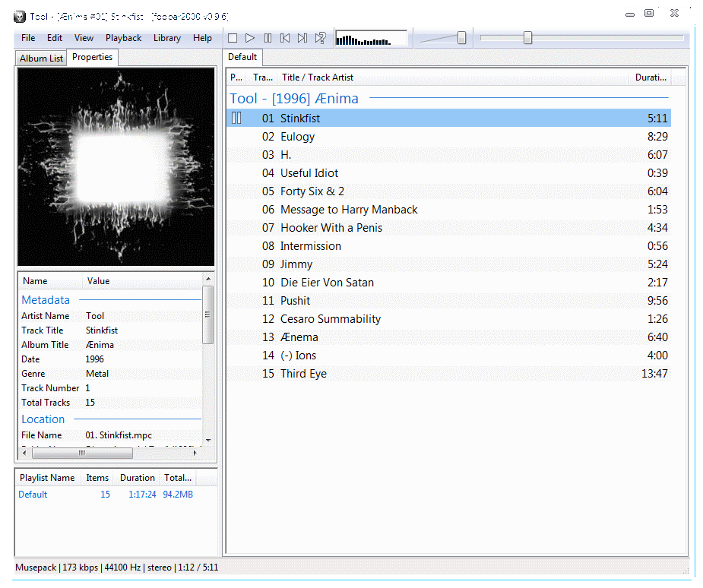
Task: Click the foobar2000 alien icon in title bar
Action: 20,17
